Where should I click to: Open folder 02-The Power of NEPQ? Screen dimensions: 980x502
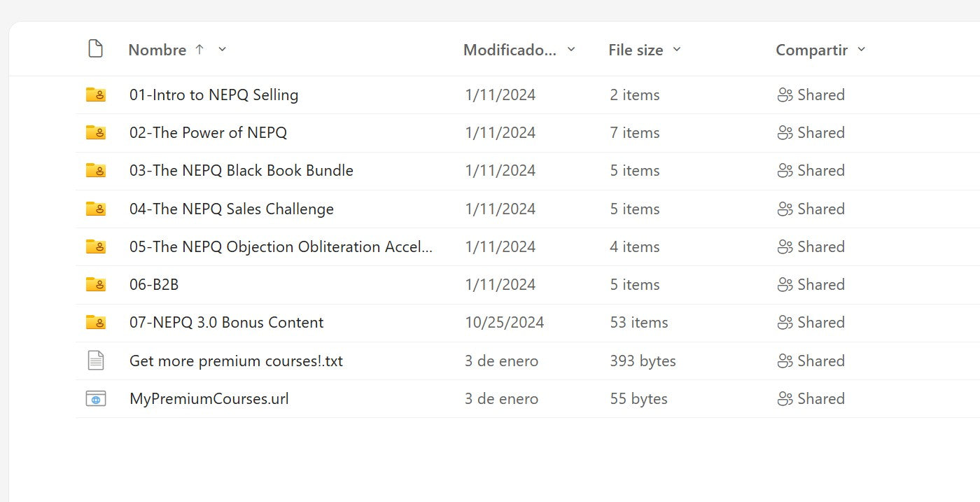[208, 132]
